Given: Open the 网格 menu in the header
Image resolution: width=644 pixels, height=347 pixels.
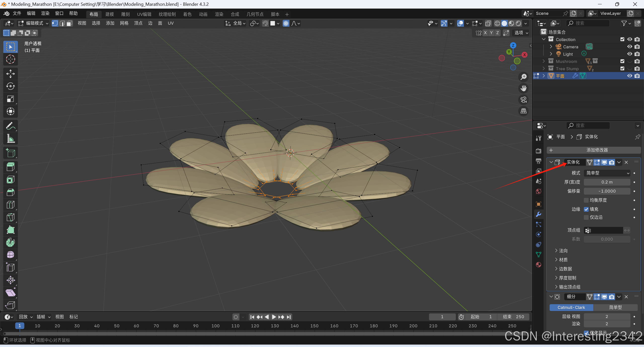Looking at the screenshot, I should (124, 23).
